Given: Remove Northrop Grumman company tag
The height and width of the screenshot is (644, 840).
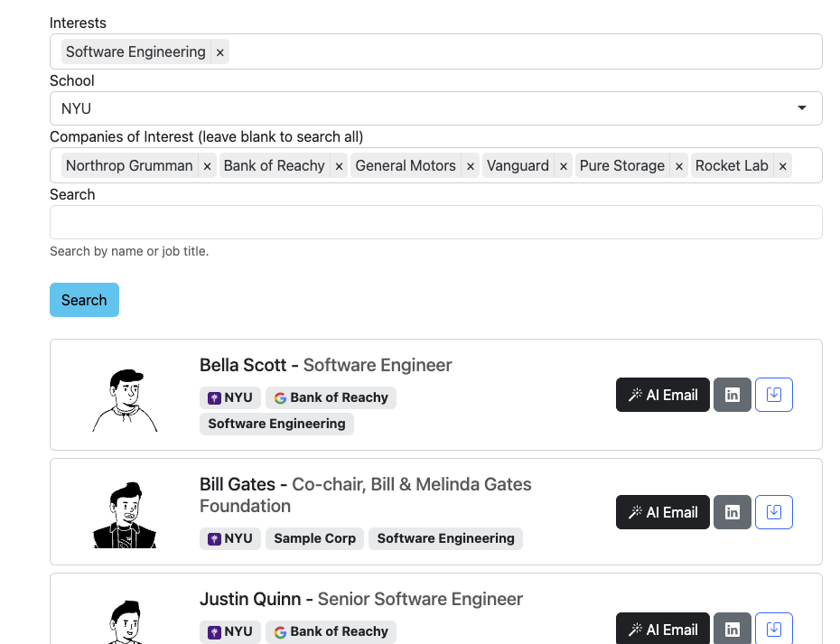Looking at the screenshot, I should (207, 166).
